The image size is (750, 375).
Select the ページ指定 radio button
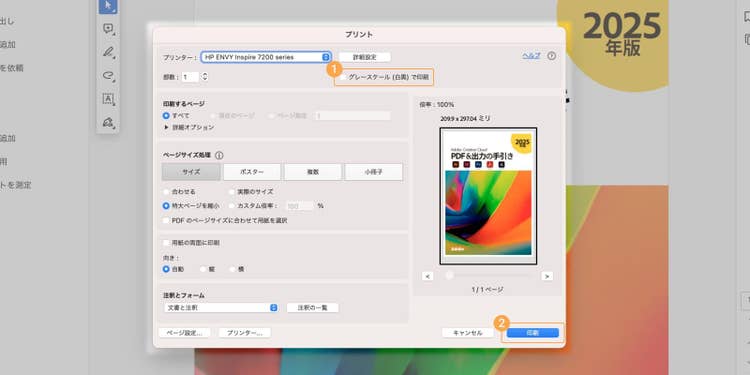point(272,116)
